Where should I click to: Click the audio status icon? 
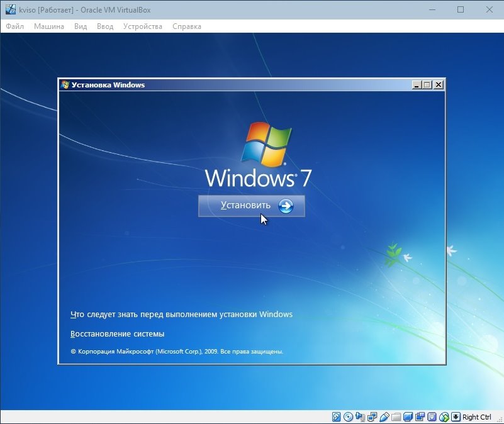[x=361, y=417]
